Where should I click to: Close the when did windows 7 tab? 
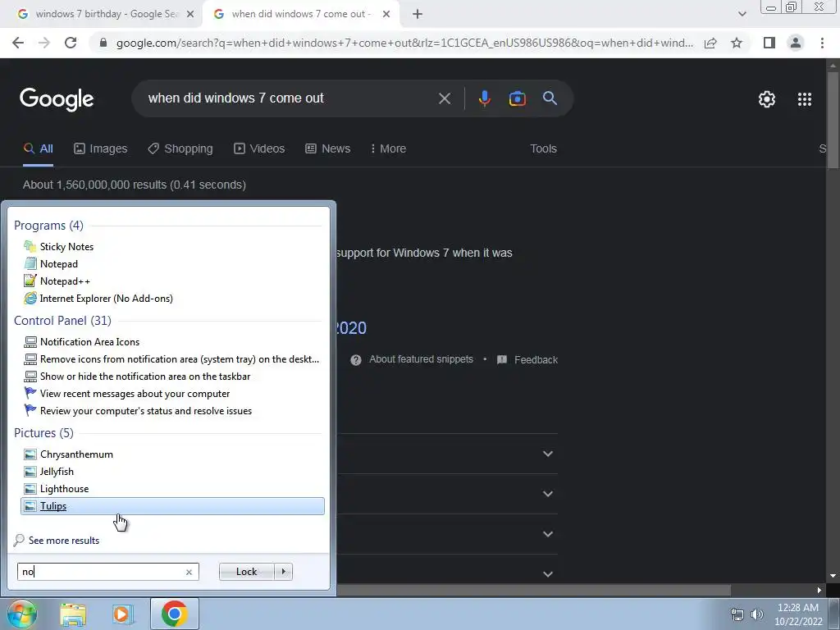click(x=386, y=14)
